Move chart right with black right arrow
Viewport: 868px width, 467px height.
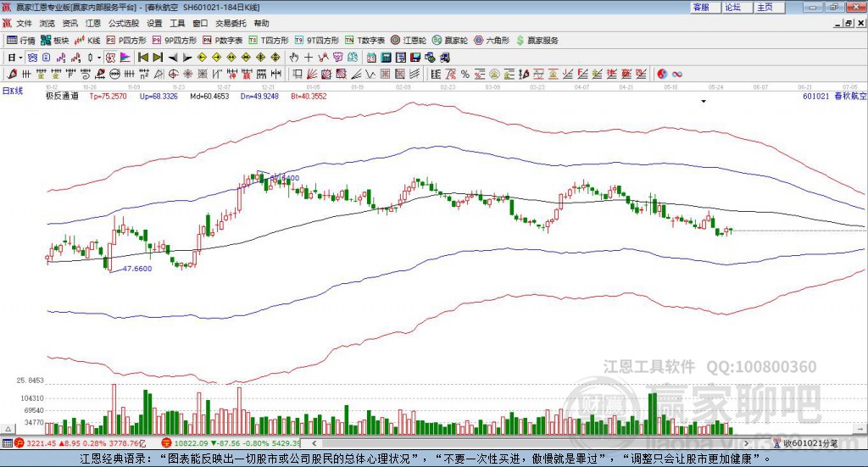click(x=187, y=58)
